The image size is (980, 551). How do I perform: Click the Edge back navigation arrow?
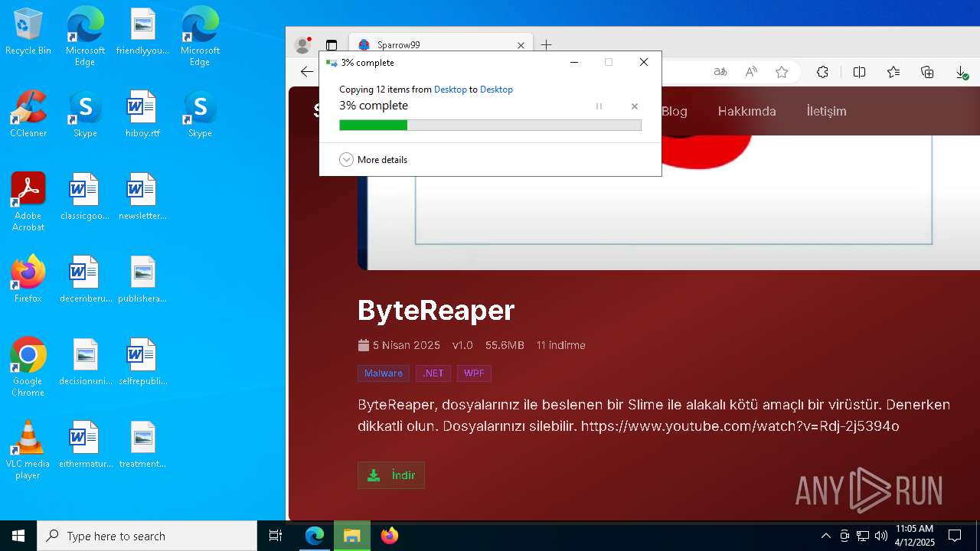pyautogui.click(x=306, y=72)
